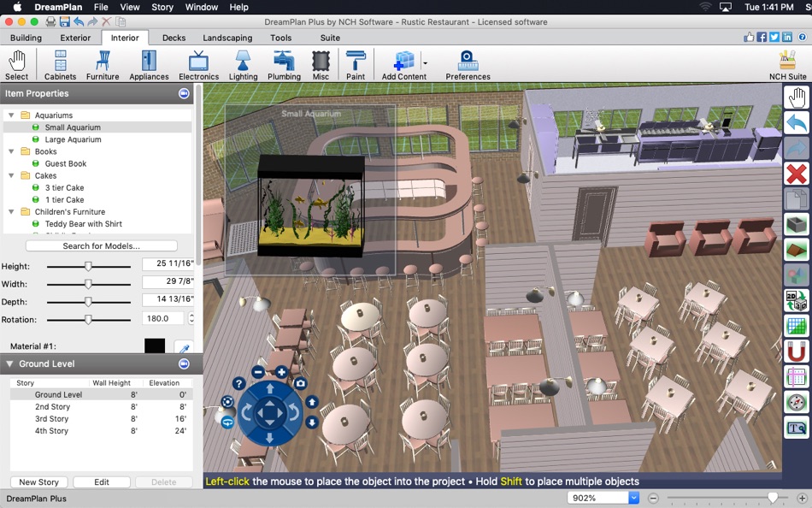Click the Material #1 black color swatch
Image resolution: width=812 pixels, height=508 pixels.
155,346
